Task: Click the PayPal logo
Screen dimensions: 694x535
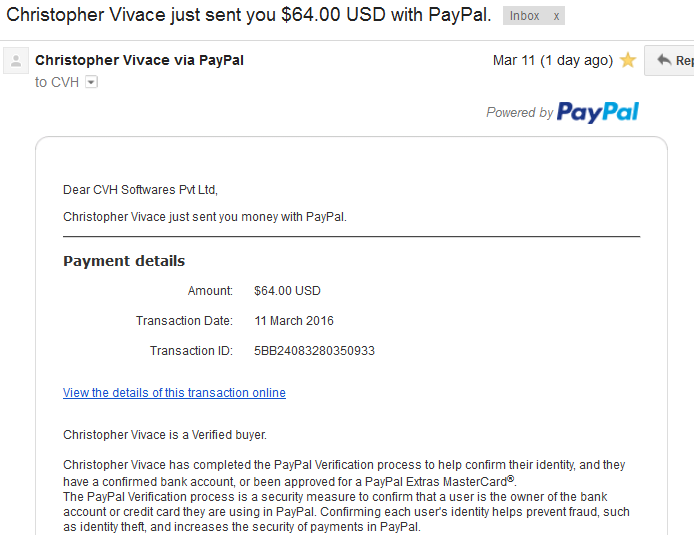Action: pyautogui.click(x=598, y=112)
